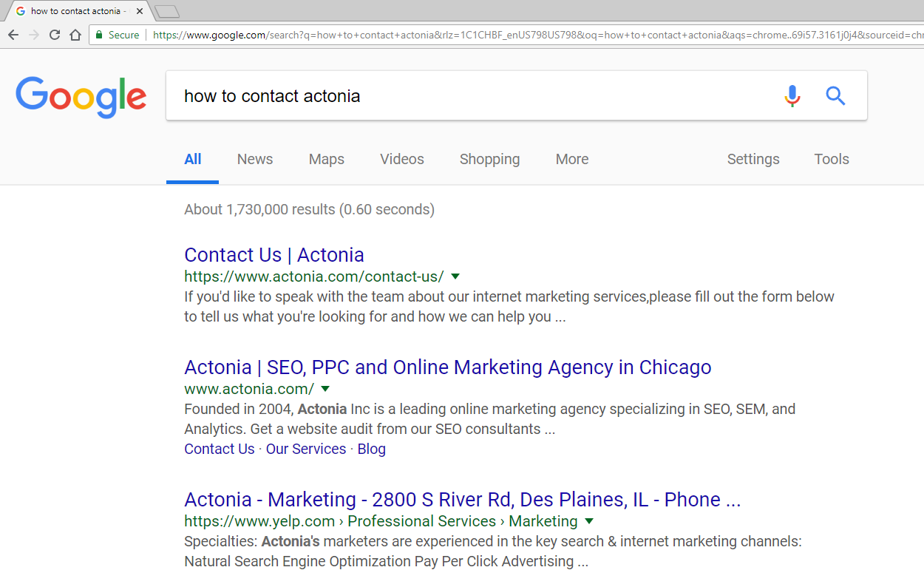The image size is (924, 587).
Task: Click the 'About 1,730,000 results' text
Action: 309,209
